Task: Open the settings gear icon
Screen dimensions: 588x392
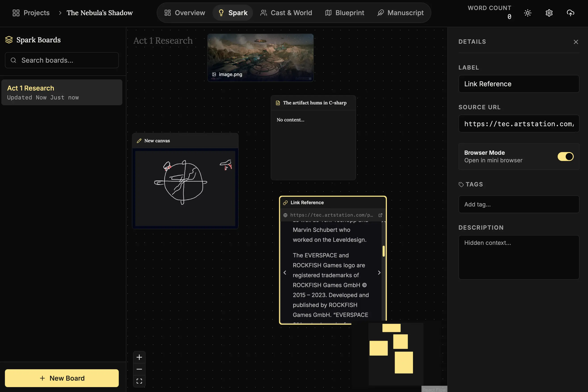Action: pos(549,13)
